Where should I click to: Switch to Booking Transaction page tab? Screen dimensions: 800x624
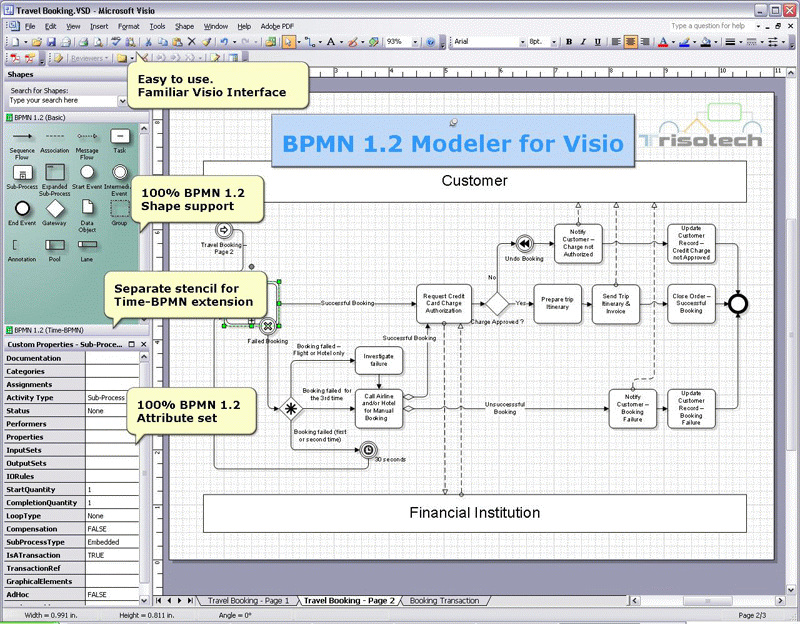pos(444,601)
